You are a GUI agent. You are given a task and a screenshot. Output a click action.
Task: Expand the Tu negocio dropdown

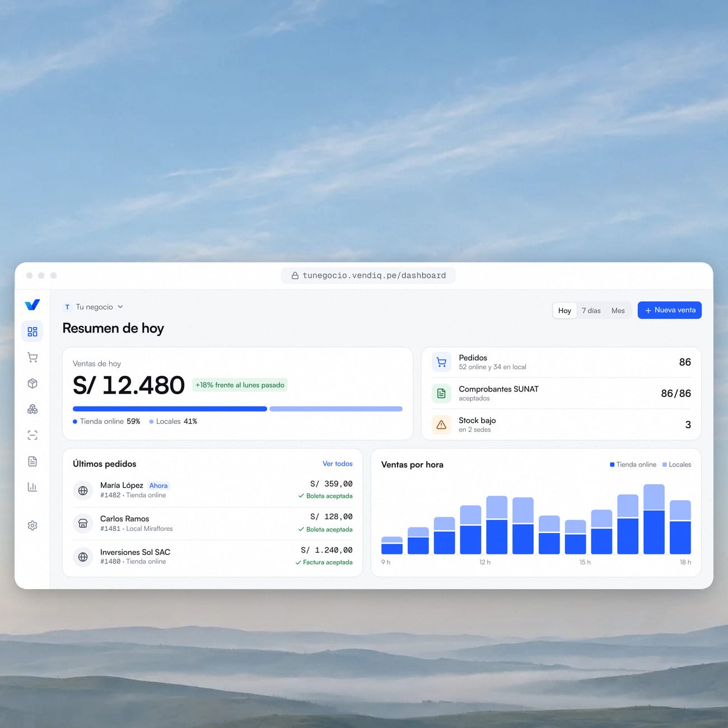click(x=93, y=307)
